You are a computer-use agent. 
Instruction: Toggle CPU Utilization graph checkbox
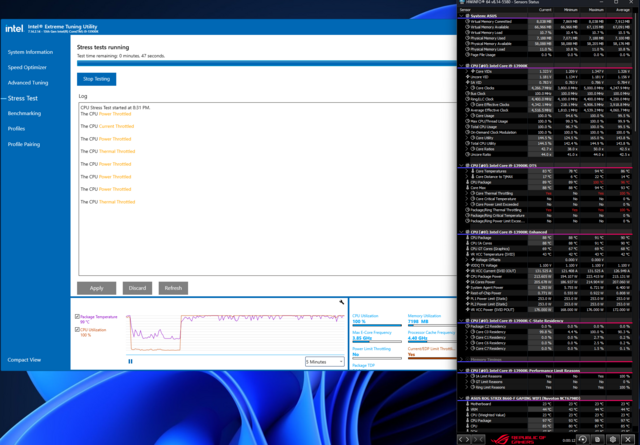pos(77,329)
